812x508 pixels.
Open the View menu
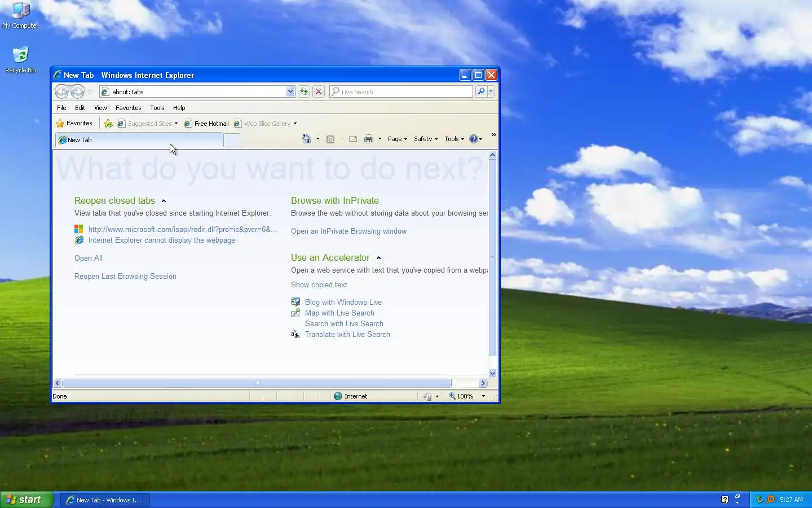coord(100,108)
